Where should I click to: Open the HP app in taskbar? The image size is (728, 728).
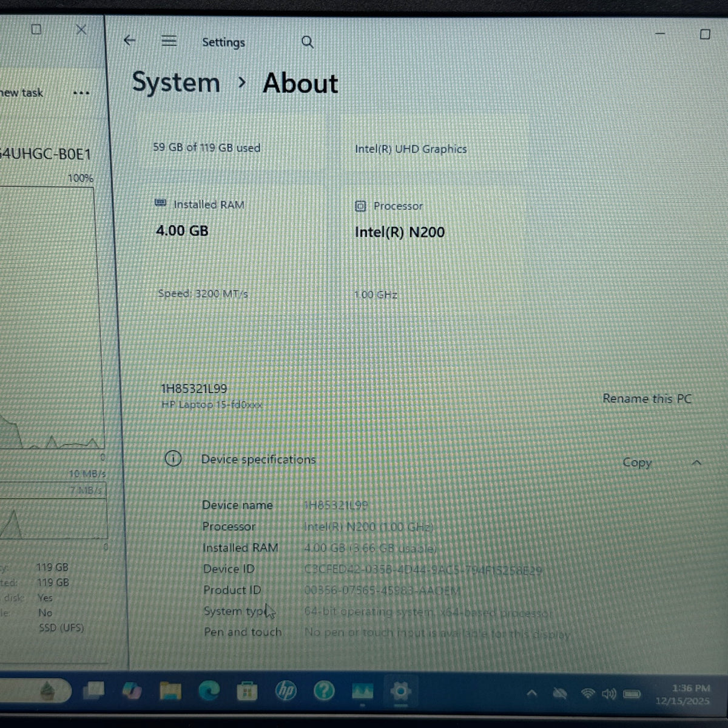coord(286,690)
